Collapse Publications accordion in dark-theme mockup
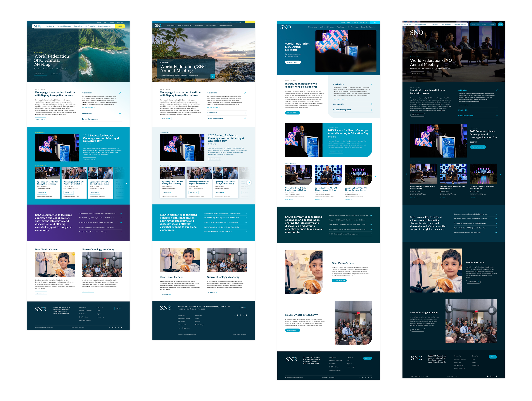 (x=497, y=90)
